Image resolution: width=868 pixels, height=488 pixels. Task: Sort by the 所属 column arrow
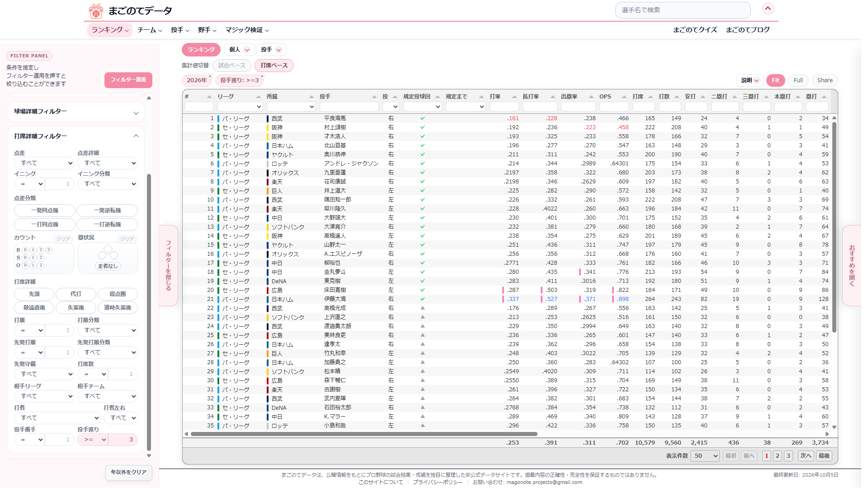coord(311,97)
